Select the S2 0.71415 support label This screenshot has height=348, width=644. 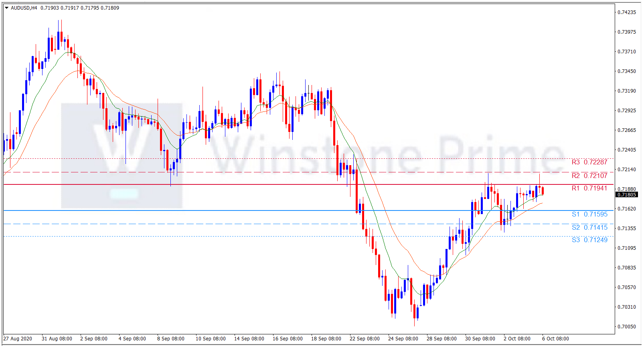589,228
